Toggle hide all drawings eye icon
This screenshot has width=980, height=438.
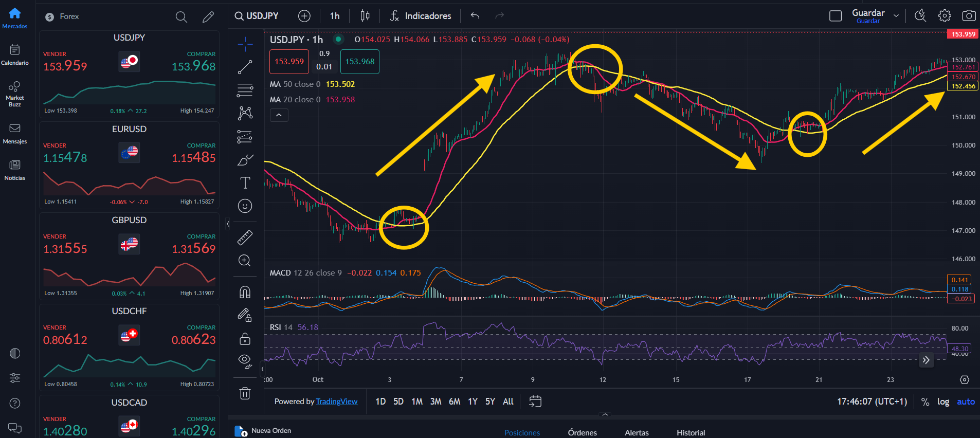[x=245, y=361]
